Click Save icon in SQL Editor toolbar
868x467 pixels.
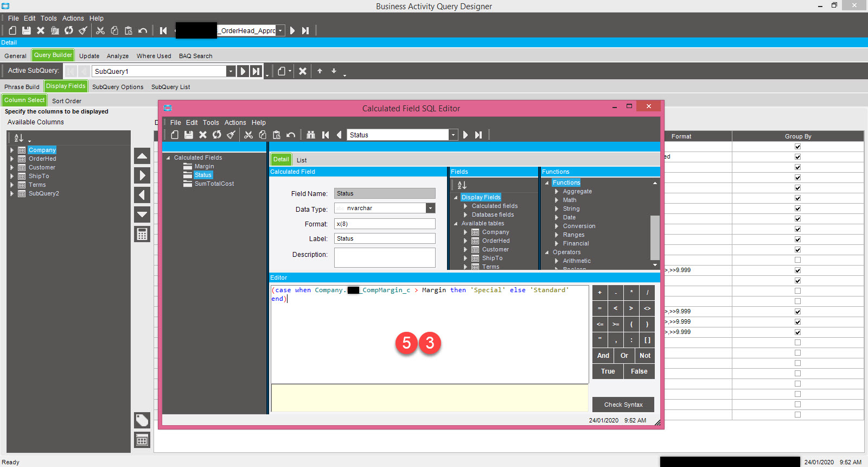point(189,135)
